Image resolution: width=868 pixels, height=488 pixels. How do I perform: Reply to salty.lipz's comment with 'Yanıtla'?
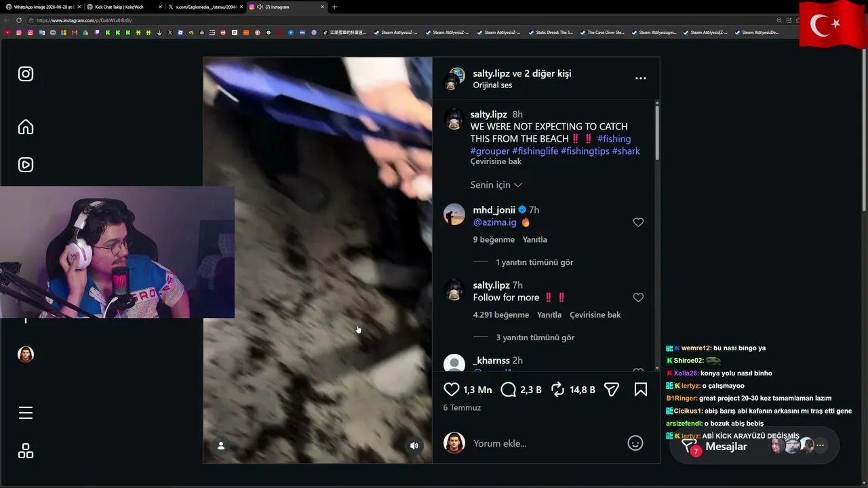[549, 315]
